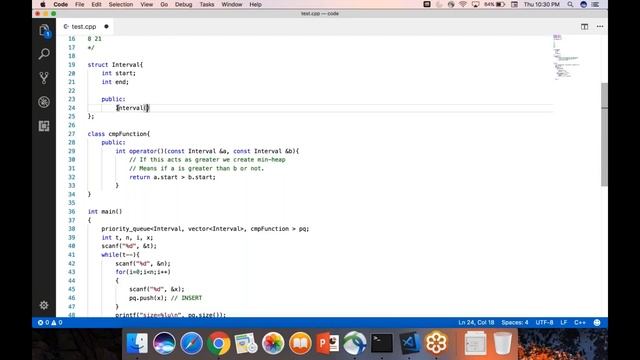
Task: Open Terminal from the dock
Action: pyautogui.click(x=382, y=343)
